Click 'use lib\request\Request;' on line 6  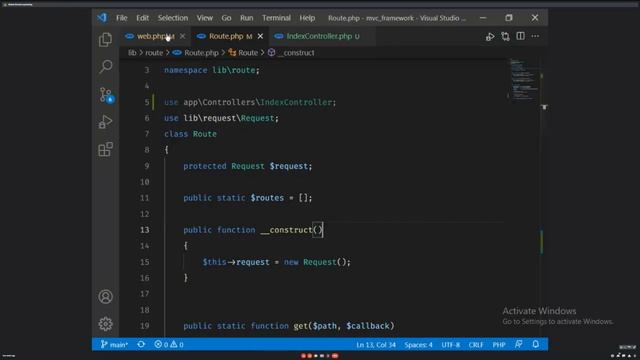click(221, 118)
